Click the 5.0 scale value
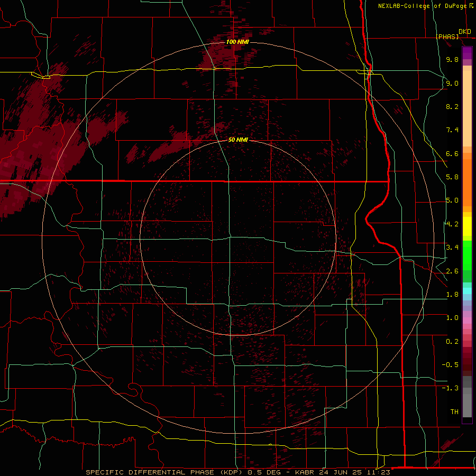476x476 pixels. pyautogui.click(x=452, y=200)
